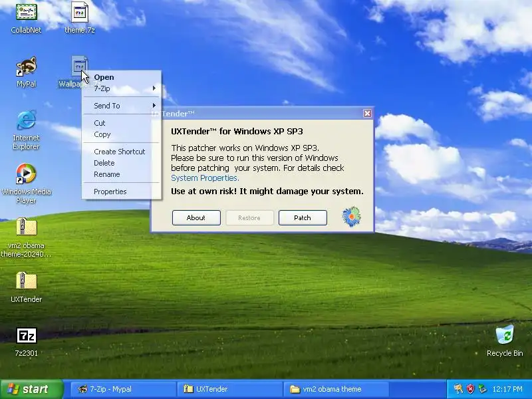Select the 7z2301 installer icon

pyautogui.click(x=26, y=336)
